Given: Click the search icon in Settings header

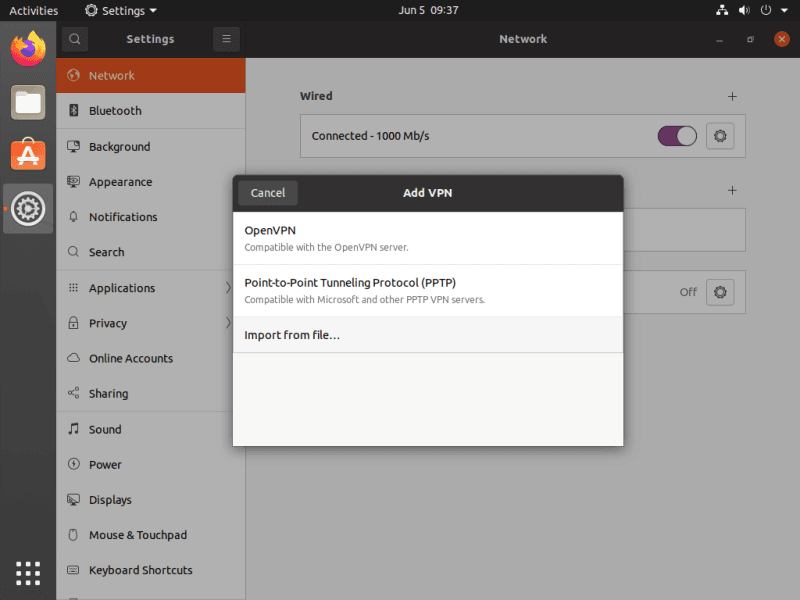Looking at the screenshot, I should point(74,39).
